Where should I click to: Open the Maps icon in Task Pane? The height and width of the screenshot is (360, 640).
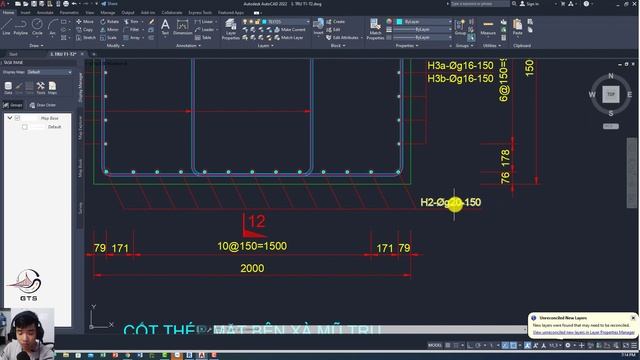[52, 88]
